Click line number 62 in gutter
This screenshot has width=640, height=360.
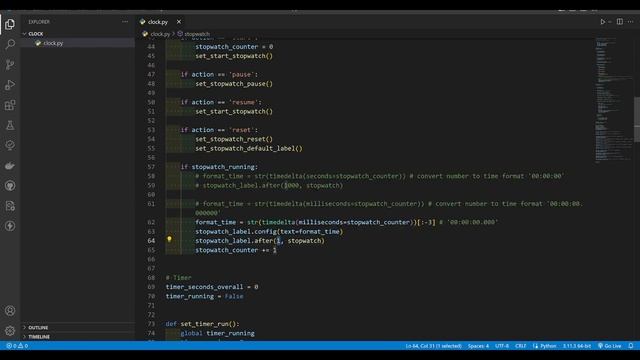tap(151, 222)
